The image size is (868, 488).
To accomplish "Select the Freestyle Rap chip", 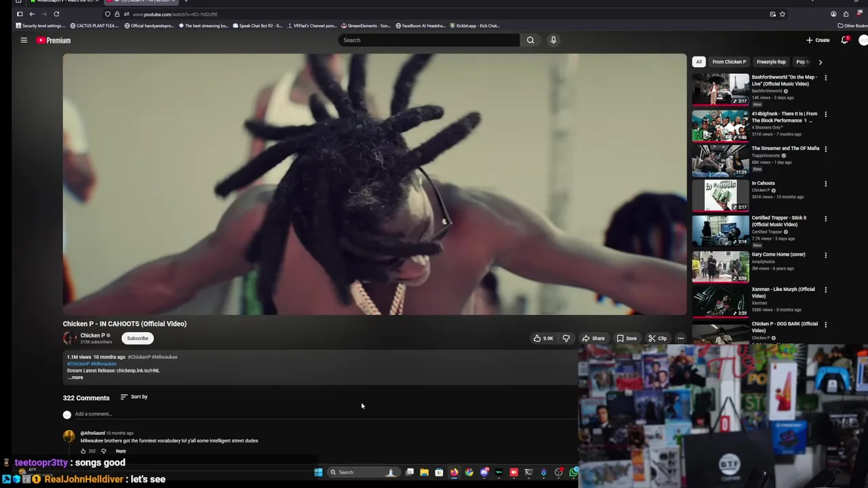I will click(771, 62).
